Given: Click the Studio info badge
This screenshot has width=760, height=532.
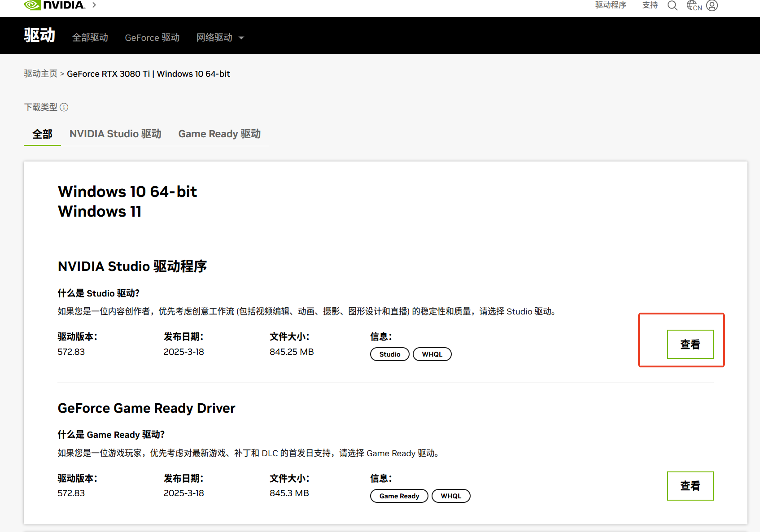Looking at the screenshot, I should pos(389,354).
